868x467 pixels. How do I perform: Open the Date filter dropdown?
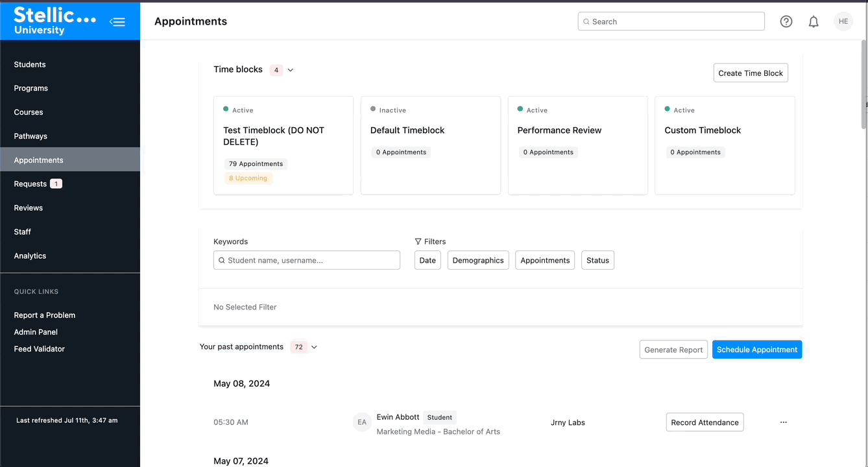[428, 260]
